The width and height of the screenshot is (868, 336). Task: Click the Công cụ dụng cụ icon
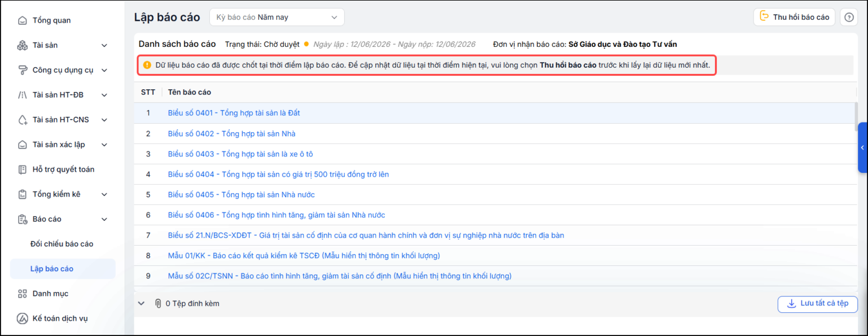click(23, 70)
